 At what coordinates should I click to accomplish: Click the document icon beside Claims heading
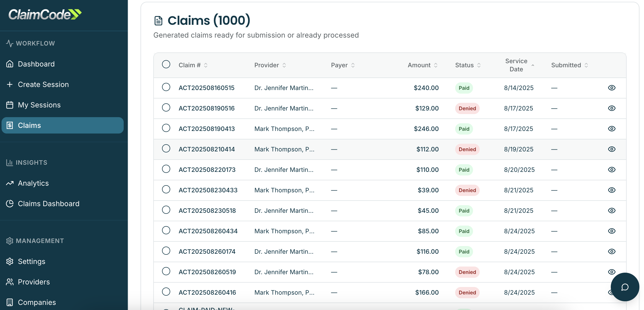click(158, 20)
